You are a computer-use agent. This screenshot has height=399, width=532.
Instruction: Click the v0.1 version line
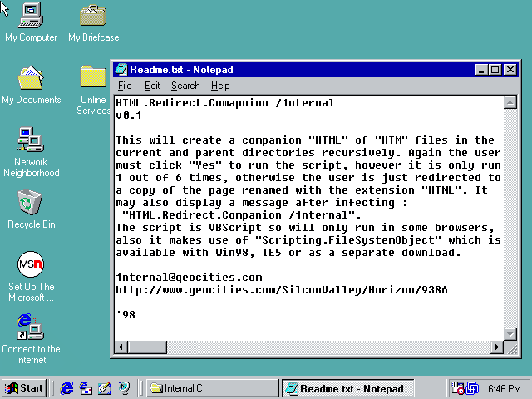[129, 116]
